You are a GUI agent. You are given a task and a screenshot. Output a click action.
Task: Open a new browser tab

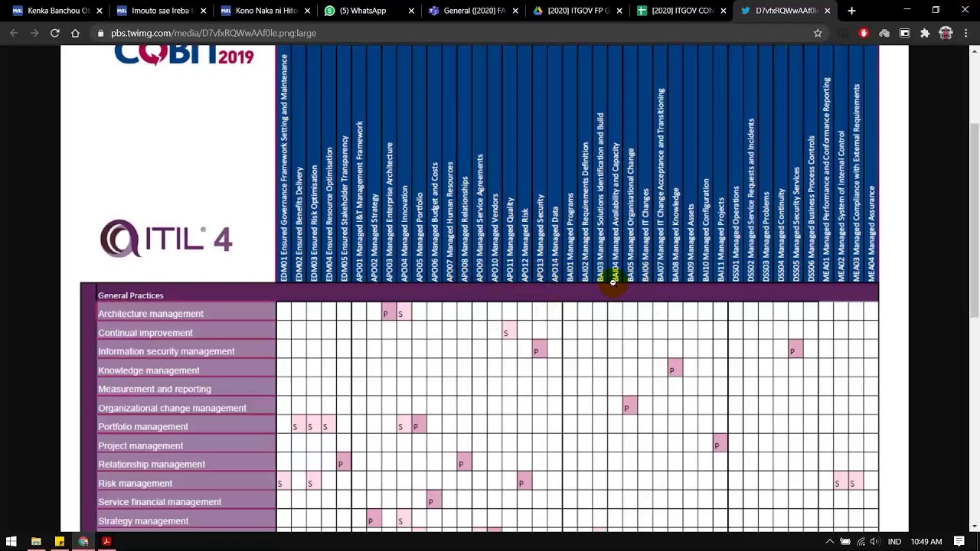851,11
